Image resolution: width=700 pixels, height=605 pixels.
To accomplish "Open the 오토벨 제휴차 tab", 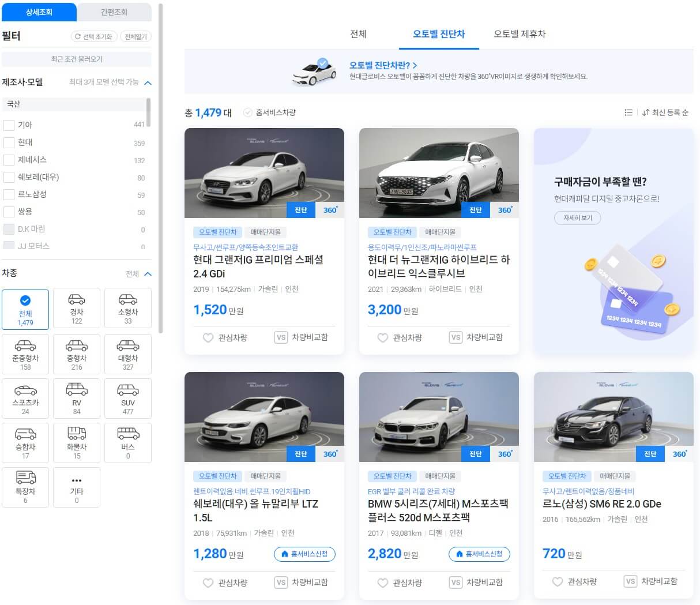I will [x=520, y=34].
